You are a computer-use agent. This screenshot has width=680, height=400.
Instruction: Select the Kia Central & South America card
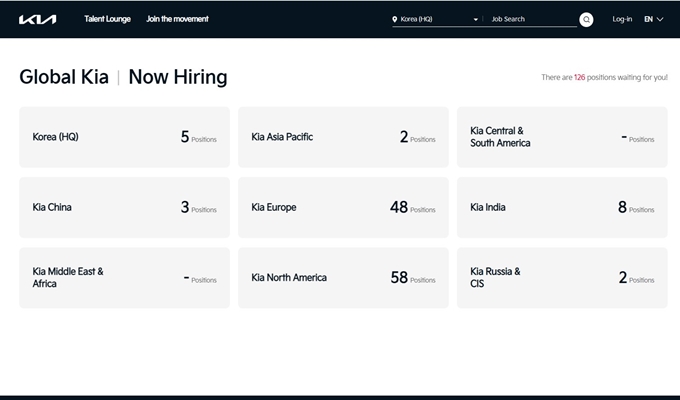point(562,137)
